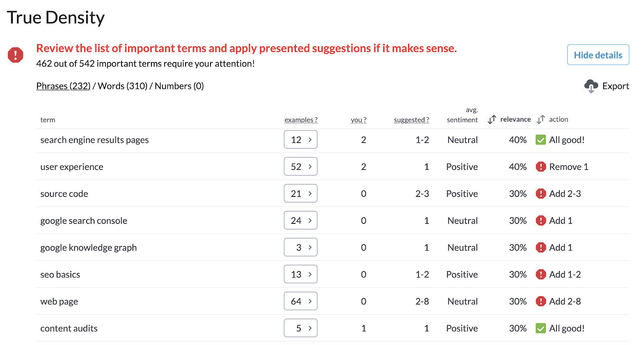Sort by action using the arrows icon
The height and width of the screenshot is (345, 644).
tap(541, 120)
